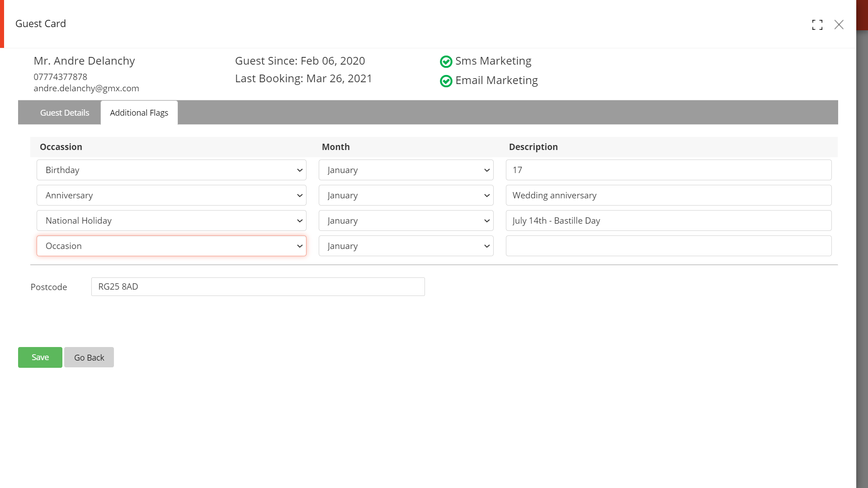Image resolution: width=868 pixels, height=488 pixels.
Task: Click the Month column header
Action: point(335,147)
